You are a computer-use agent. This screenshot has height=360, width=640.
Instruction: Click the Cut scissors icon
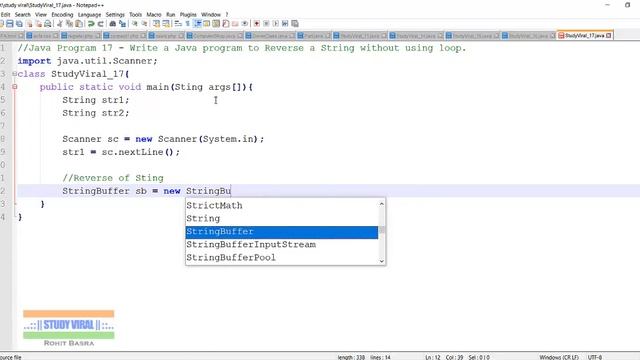[60, 24]
